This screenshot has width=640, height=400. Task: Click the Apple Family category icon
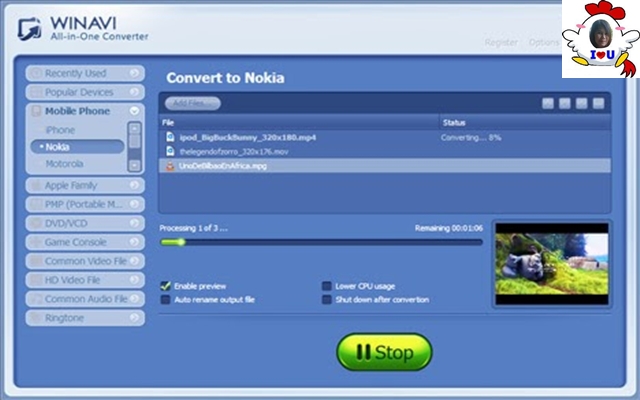tap(36, 186)
